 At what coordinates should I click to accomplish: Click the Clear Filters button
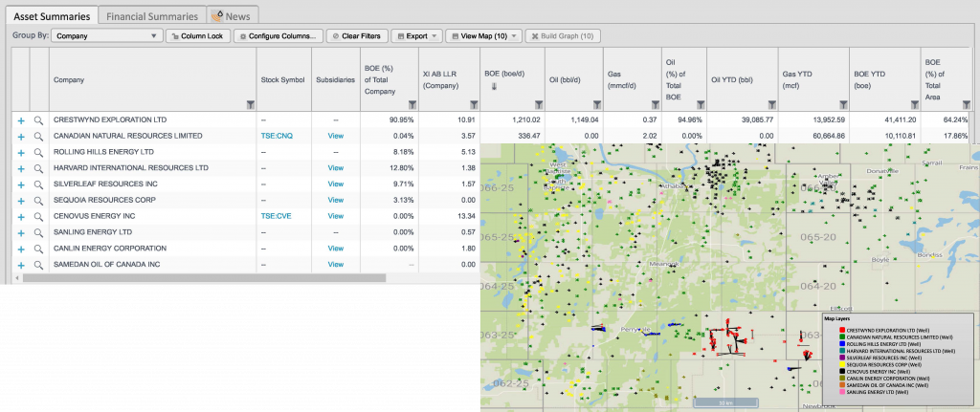click(357, 36)
